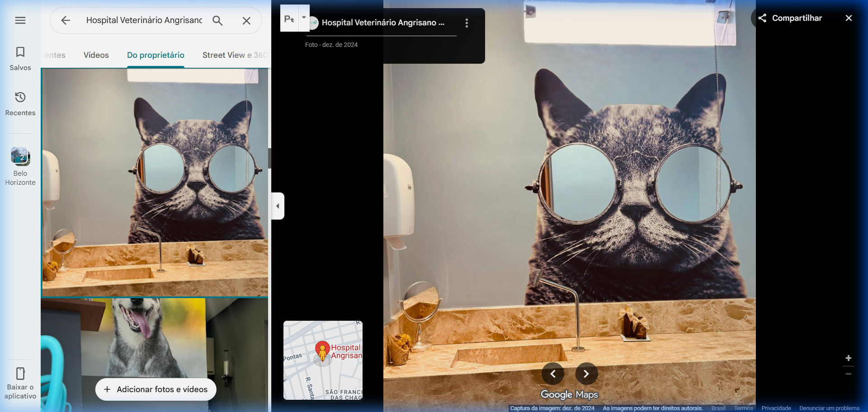Open Termos link in footer
The height and width of the screenshot is (412, 868).
click(744, 408)
